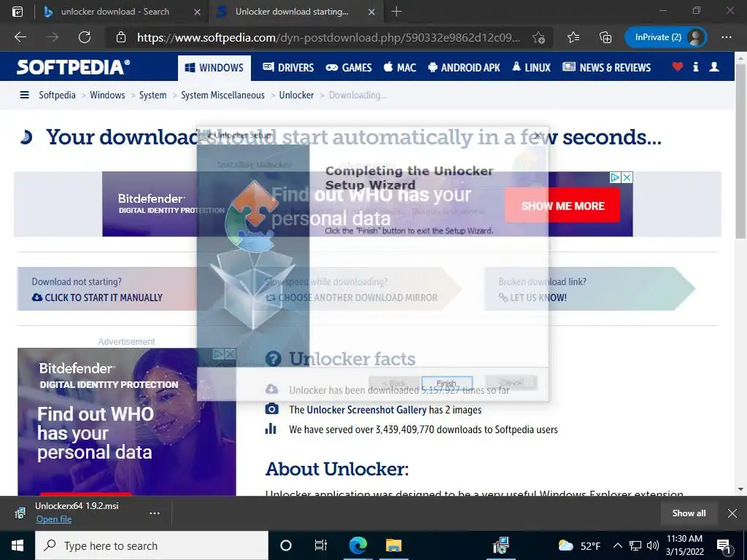This screenshot has width=747, height=560.
Task: Click Finish in Unlocker Setup
Action: 447,384
